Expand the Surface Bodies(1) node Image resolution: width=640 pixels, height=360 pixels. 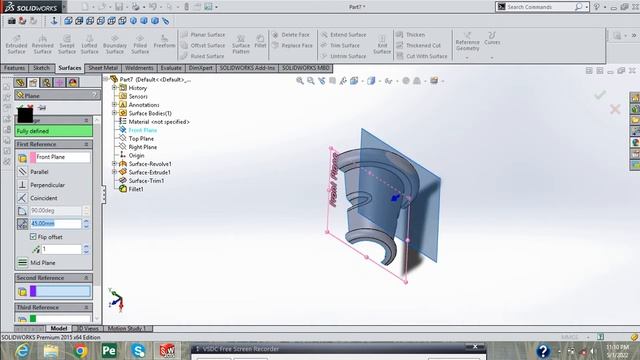[x=115, y=113]
